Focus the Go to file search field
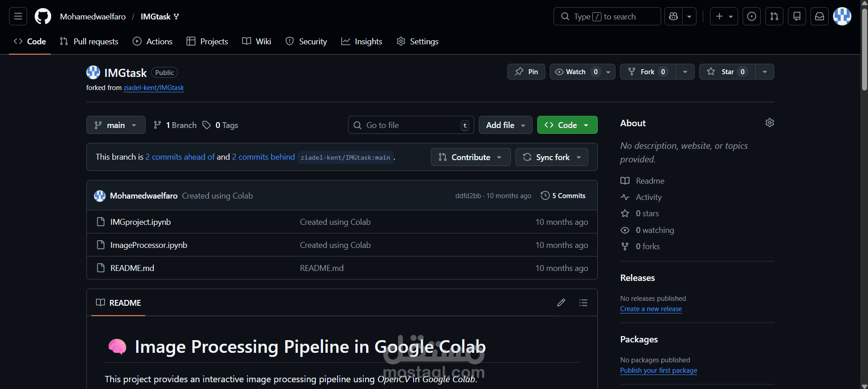 click(x=411, y=125)
